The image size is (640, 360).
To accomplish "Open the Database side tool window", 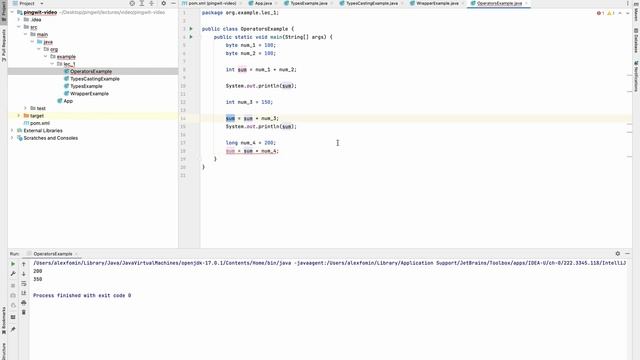I will click(636, 40).
